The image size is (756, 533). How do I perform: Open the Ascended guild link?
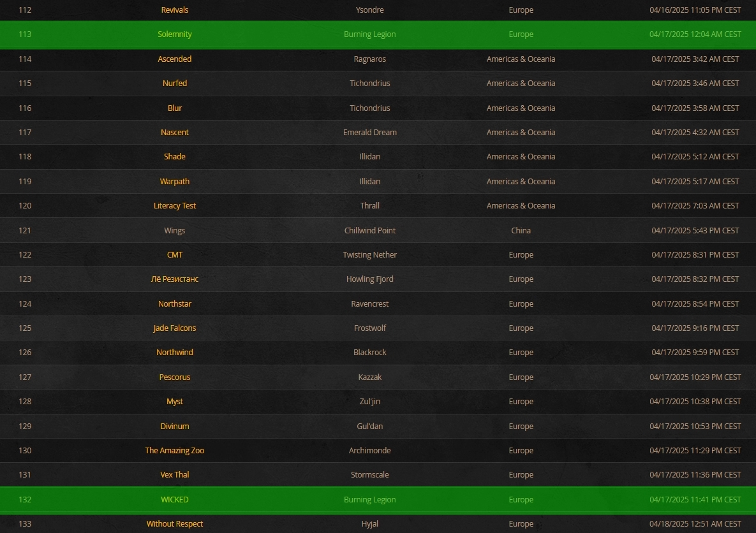pyautogui.click(x=175, y=59)
